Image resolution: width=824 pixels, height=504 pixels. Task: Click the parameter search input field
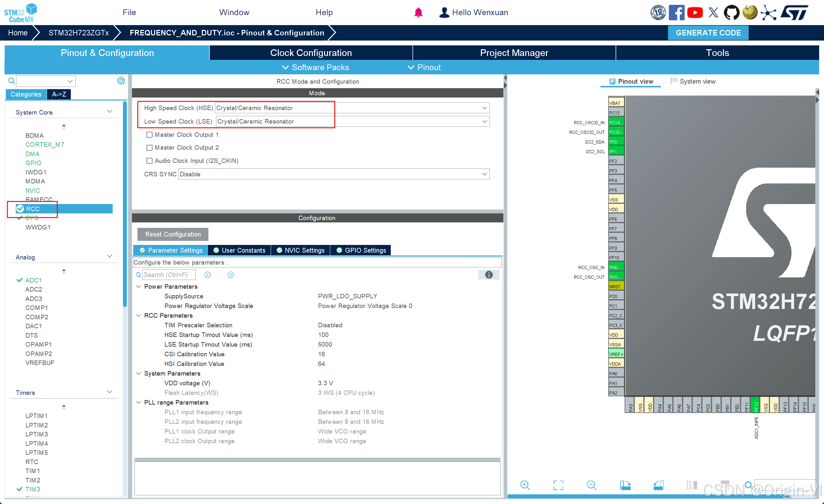[x=169, y=275]
